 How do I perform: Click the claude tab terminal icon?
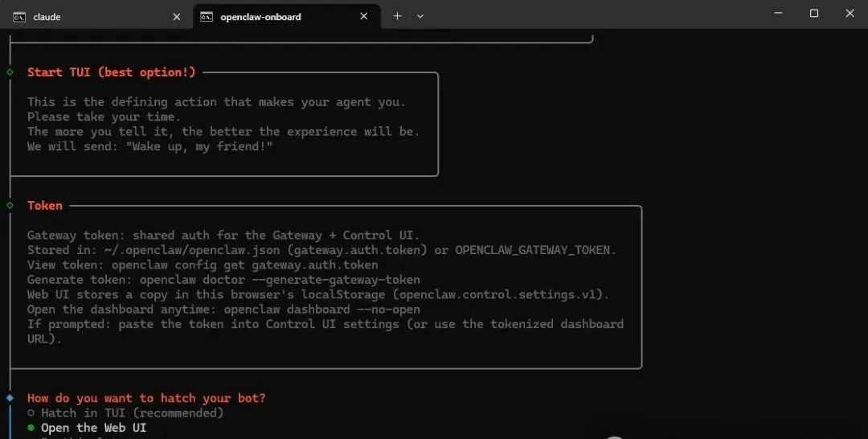(19, 17)
